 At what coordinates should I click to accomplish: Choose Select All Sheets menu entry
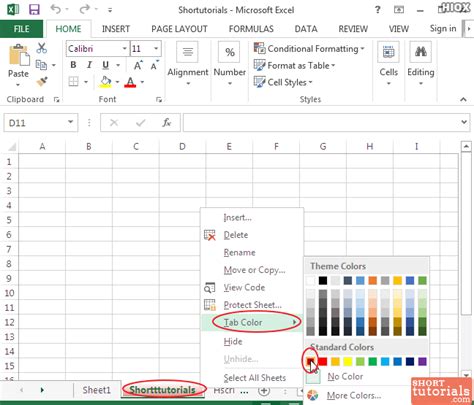252,378
